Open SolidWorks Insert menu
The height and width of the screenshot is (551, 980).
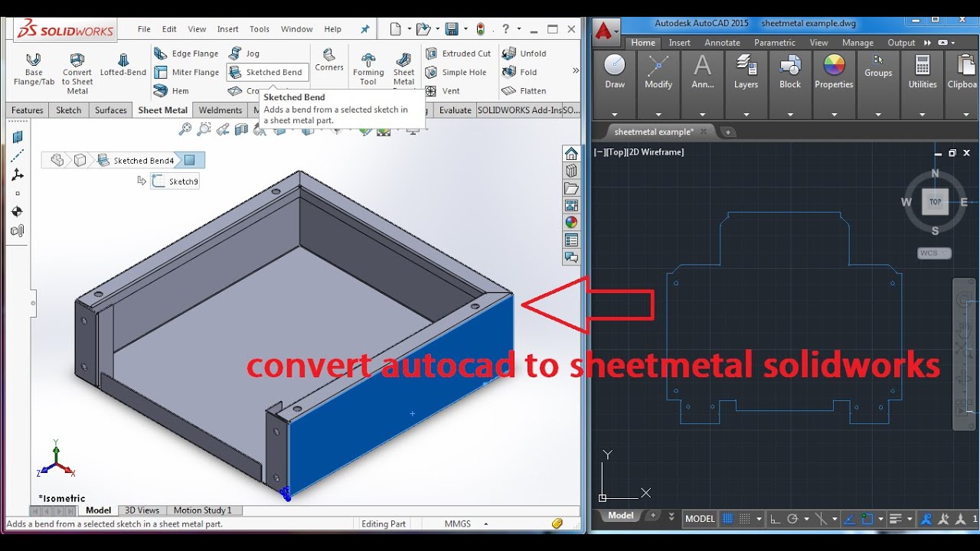click(x=227, y=29)
